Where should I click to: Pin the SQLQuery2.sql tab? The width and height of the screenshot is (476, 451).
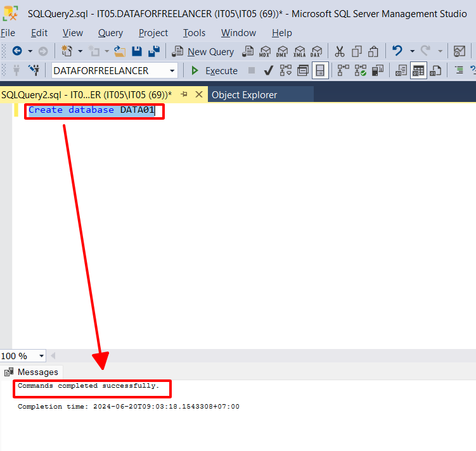click(184, 94)
